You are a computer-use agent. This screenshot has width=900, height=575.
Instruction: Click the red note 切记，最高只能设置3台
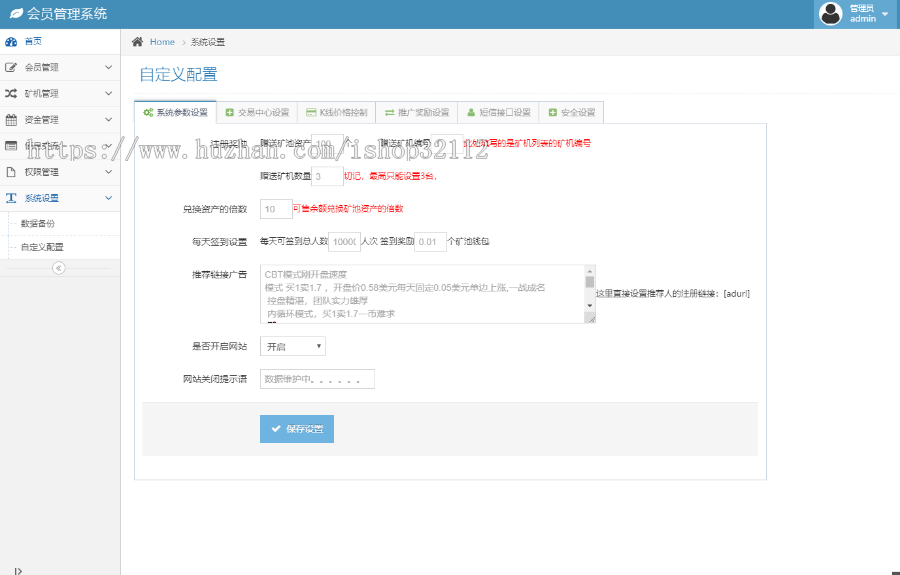[391, 176]
